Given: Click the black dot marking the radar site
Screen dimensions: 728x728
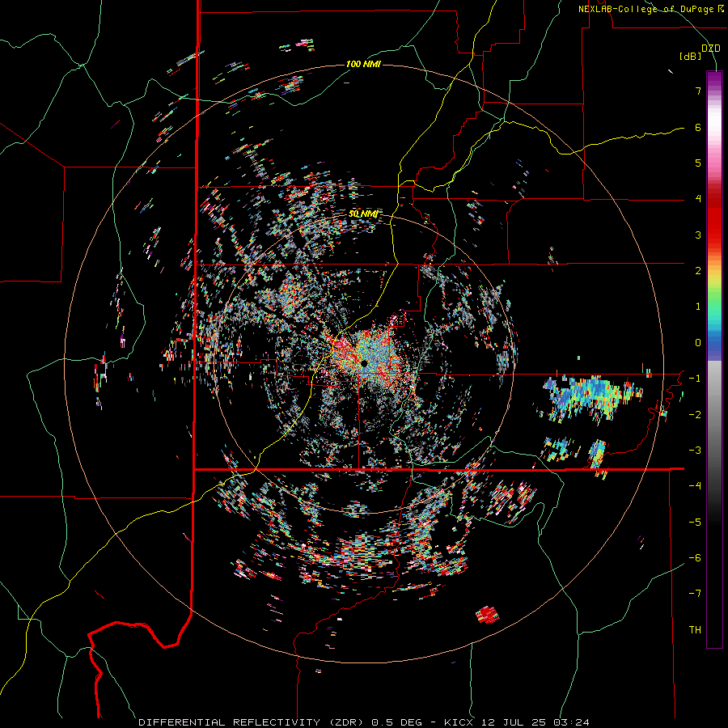Looking at the screenshot, I should click(x=364, y=363).
